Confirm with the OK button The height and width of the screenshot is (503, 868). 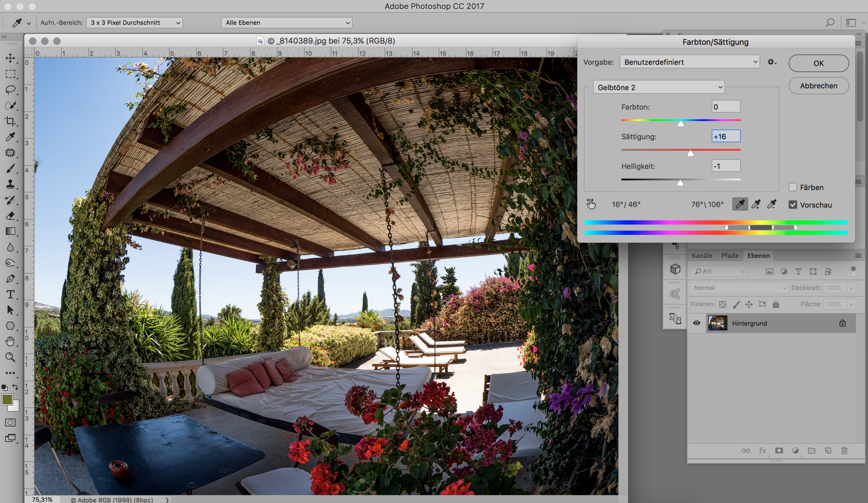click(818, 63)
